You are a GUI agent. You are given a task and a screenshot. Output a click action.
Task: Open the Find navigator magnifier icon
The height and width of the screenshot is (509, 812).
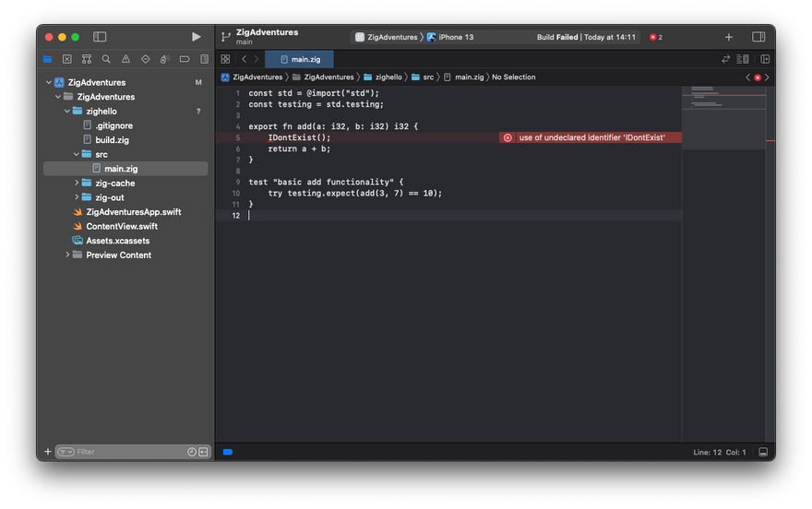pyautogui.click(x=106, y=59)
